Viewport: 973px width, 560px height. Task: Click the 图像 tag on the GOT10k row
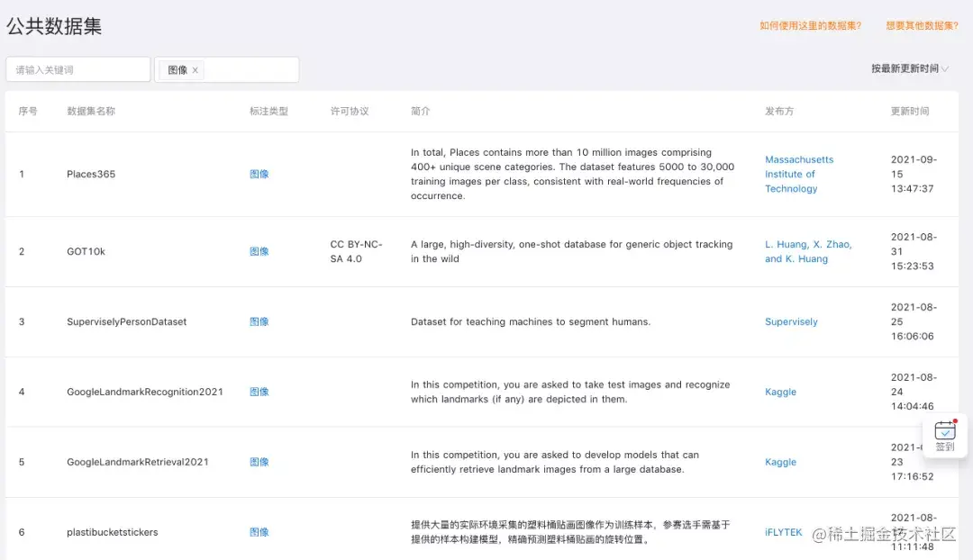259,251
